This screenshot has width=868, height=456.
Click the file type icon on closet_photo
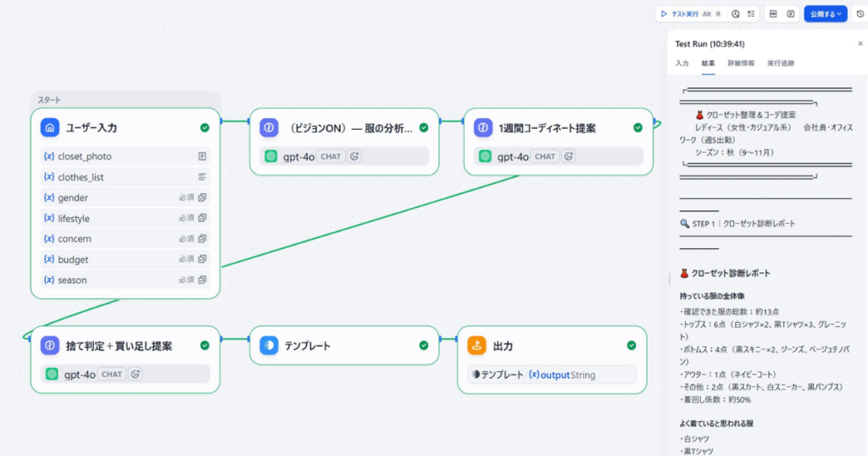tap(202, 157)
